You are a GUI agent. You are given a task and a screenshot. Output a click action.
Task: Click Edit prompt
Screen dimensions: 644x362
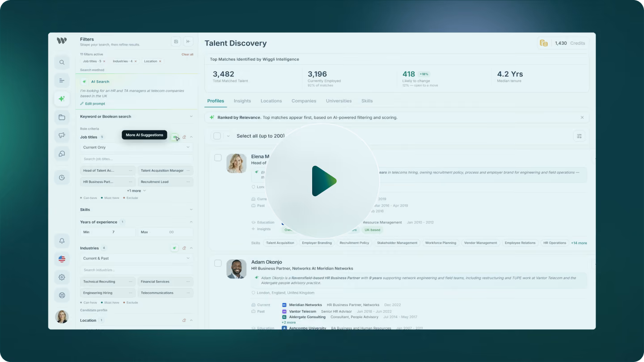(93, 104)
